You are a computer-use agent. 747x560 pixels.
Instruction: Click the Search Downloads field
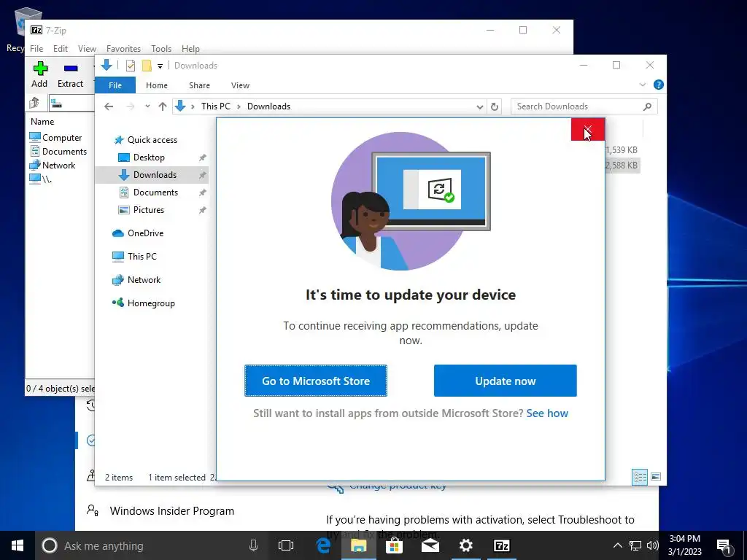584,106
